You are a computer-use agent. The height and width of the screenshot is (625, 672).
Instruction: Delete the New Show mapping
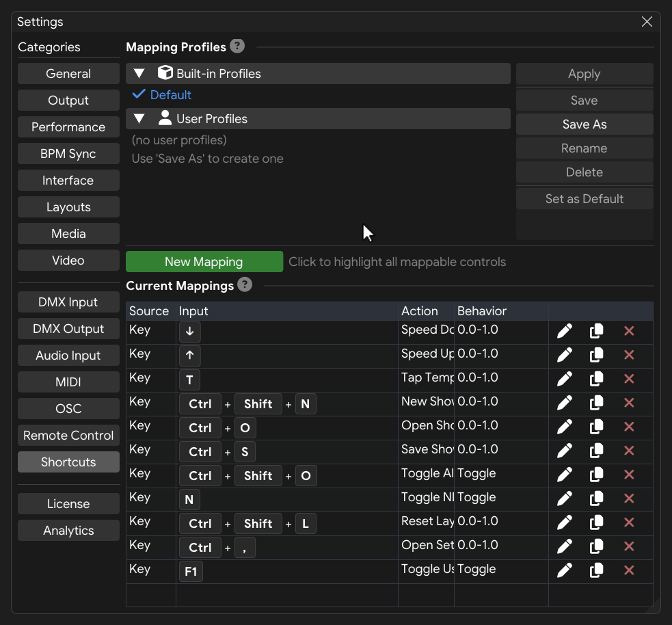(629, 403)
